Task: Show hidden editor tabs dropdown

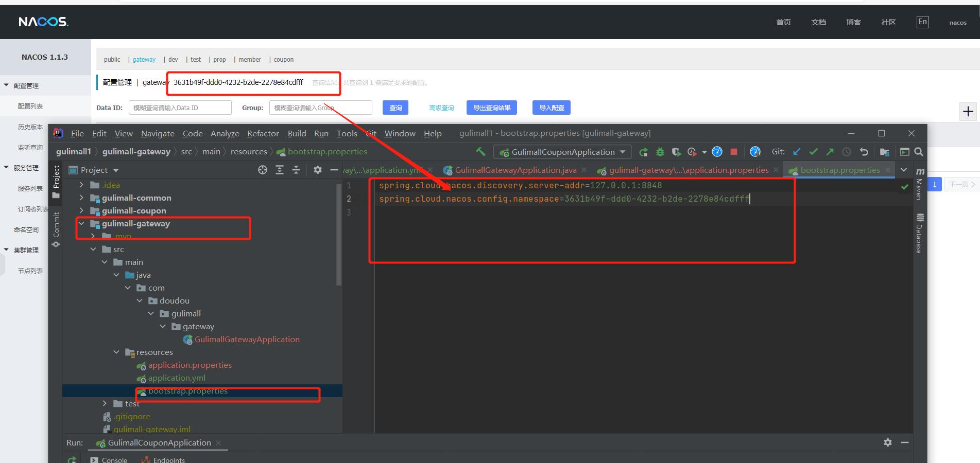Action: coord(904,170)
